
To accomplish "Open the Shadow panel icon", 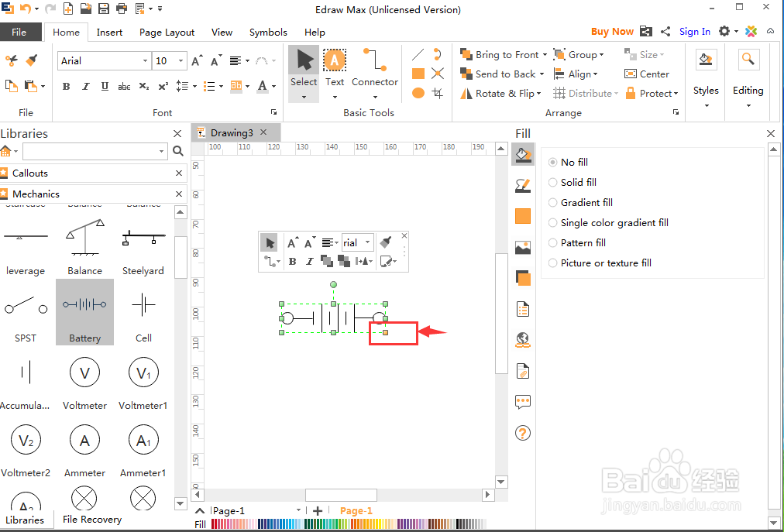I will [x=522, y=217].
